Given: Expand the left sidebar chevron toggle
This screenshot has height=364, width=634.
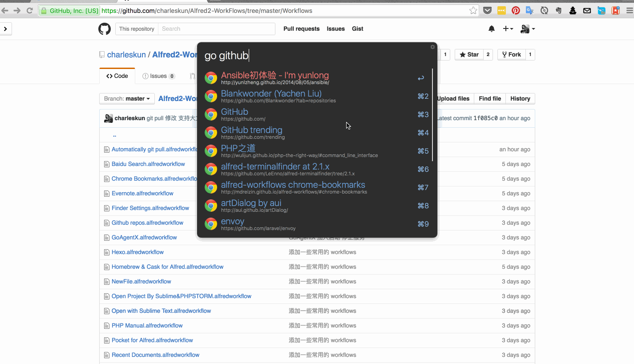Looking at the screenshot, I should [5, 29].
